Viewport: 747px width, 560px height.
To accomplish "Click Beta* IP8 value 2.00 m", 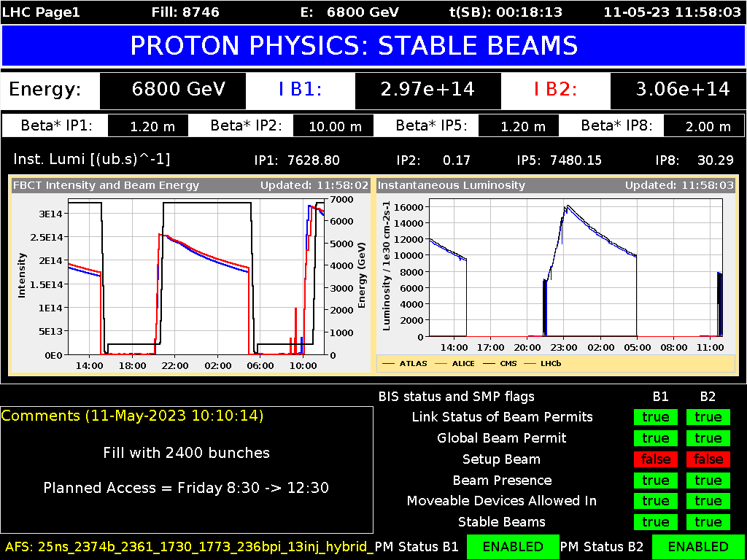I will (704, 126).
